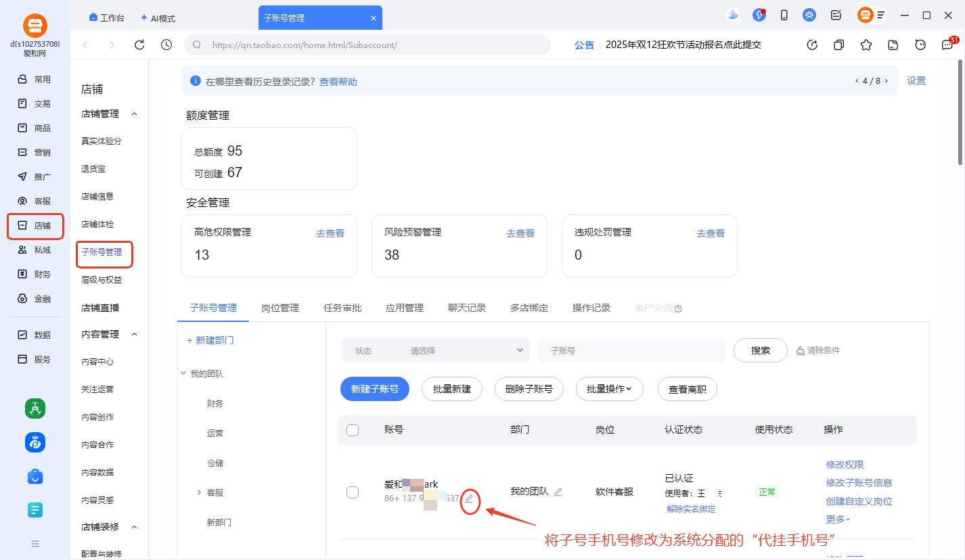The height and width of the screenshot is (560, 965).
Task: Click 去查看 for 高危权限管理
Action: coord(330,233)
